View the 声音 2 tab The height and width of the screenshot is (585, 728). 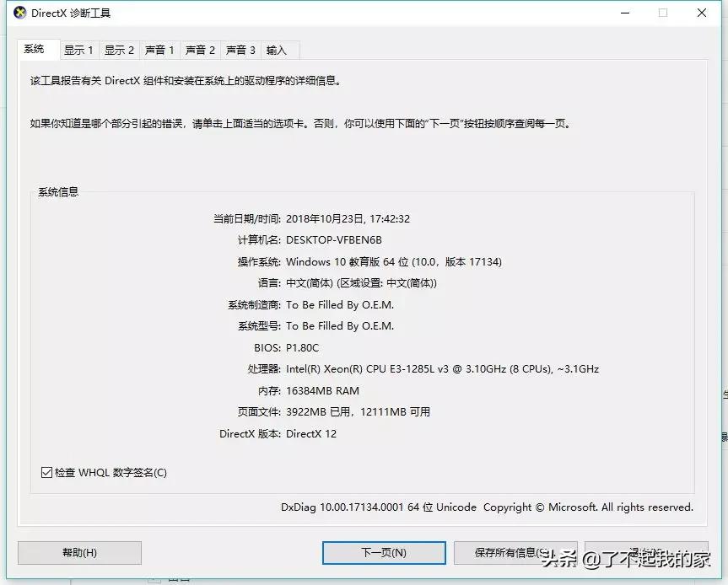click(x=200, y=50)
